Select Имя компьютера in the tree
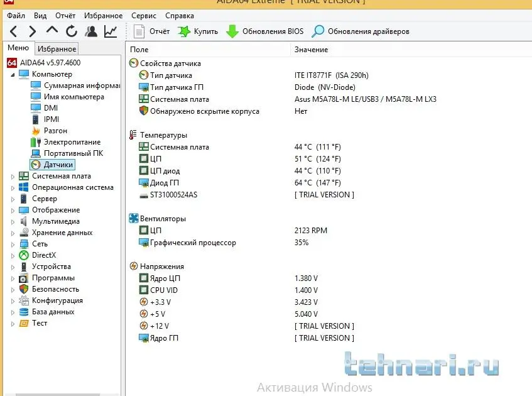 67,97
